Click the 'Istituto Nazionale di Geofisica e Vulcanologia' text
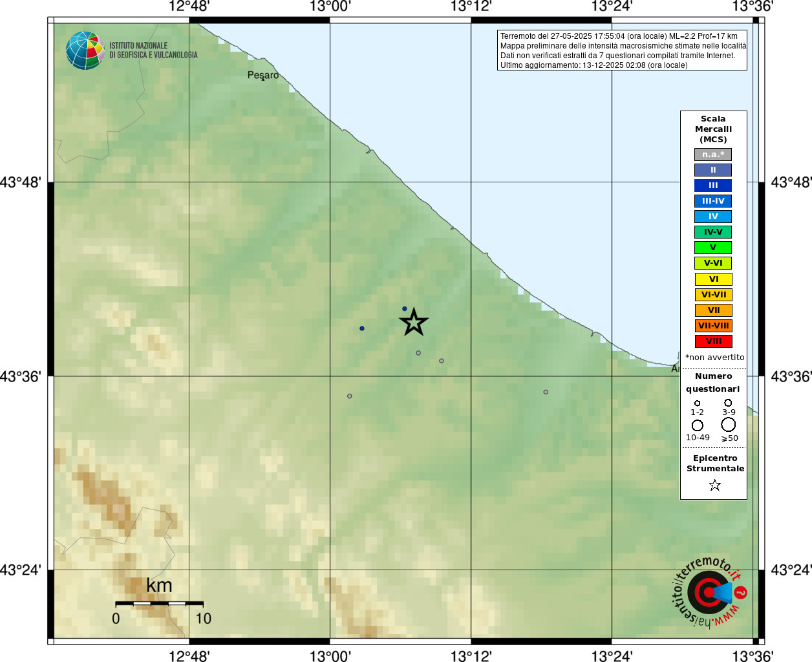Screen dimensions: 812x662 (153, 50)
